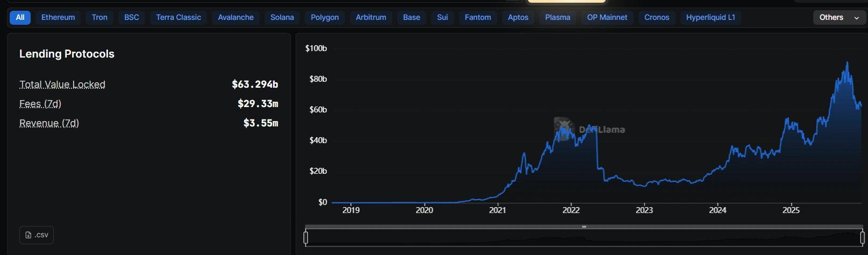Switch to the Tron chain filter

point(99,17)
